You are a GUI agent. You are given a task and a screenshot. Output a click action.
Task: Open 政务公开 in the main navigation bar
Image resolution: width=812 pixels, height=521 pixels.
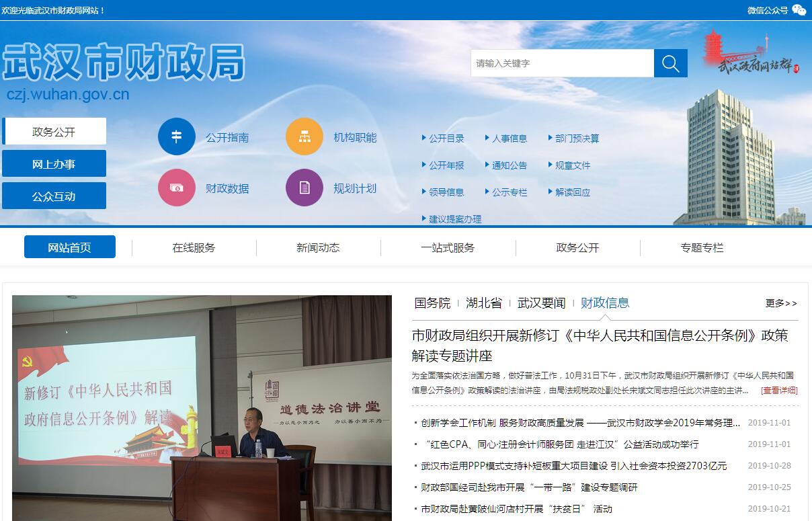point(577,247)
